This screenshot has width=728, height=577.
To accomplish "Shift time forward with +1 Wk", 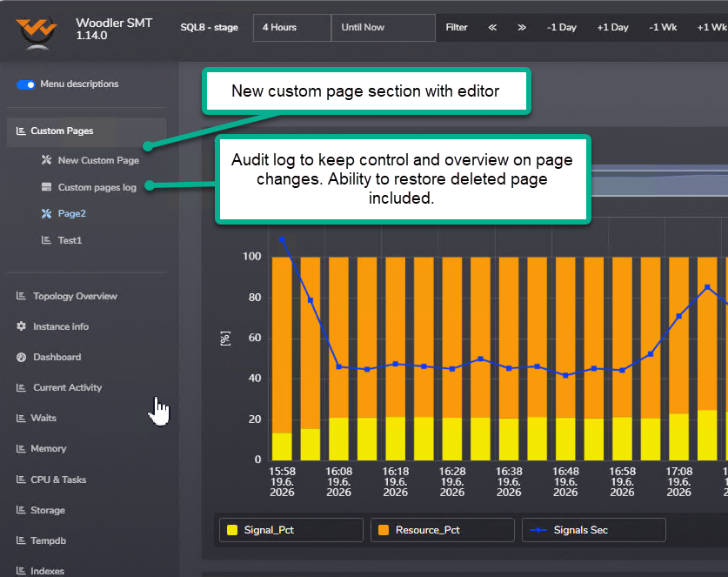I will tap(711, 27).
